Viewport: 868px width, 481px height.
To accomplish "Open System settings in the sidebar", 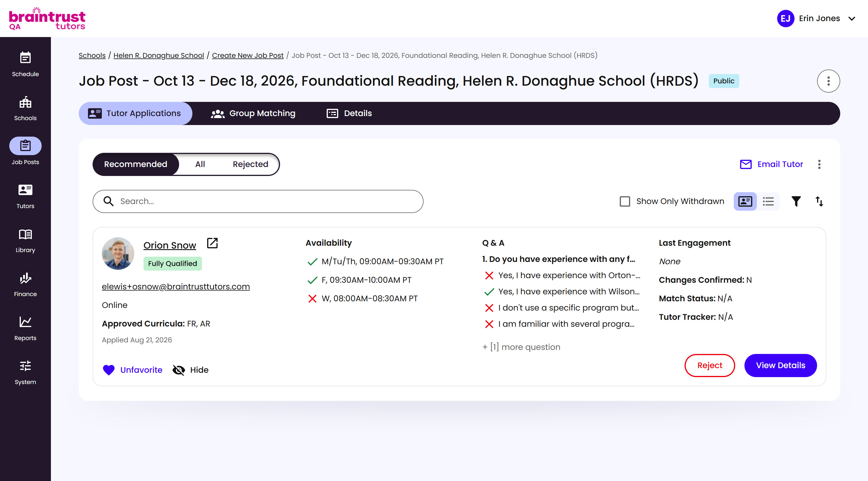I will 25,372.
